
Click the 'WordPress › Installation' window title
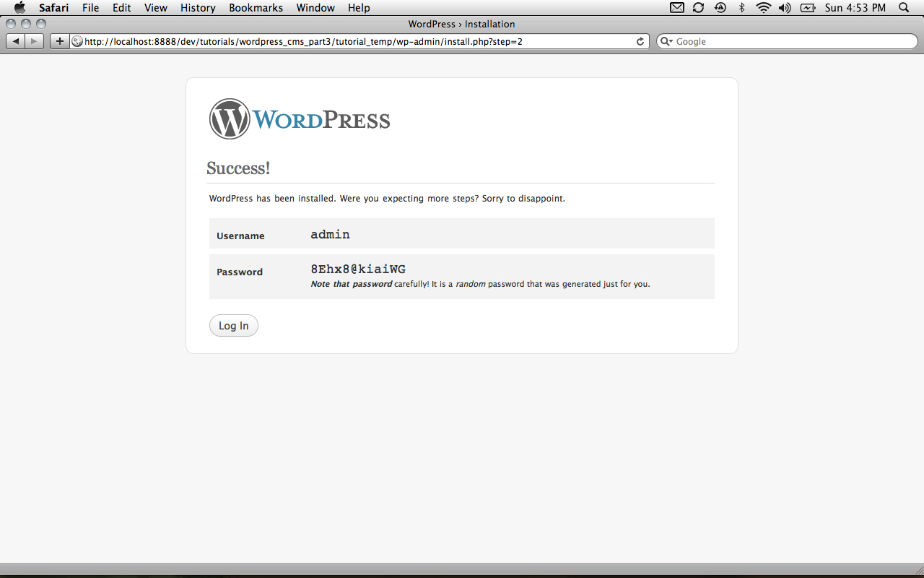click(462, 24)
